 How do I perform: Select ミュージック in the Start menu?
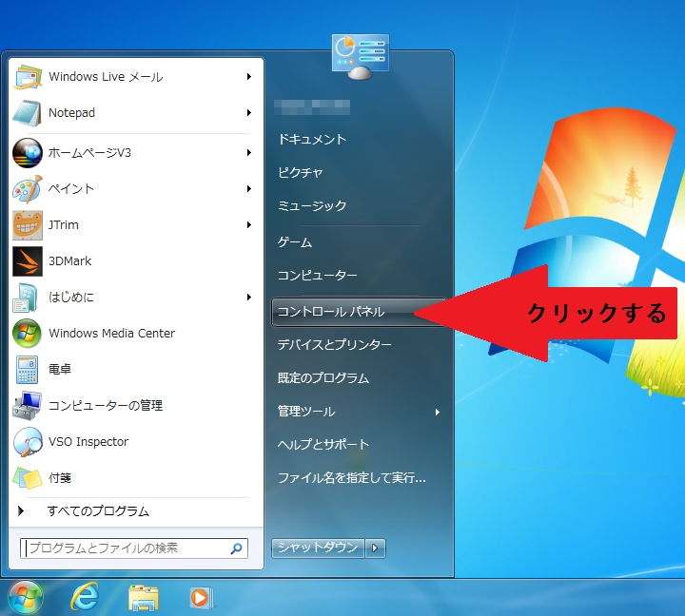click(x=312, y=205)
